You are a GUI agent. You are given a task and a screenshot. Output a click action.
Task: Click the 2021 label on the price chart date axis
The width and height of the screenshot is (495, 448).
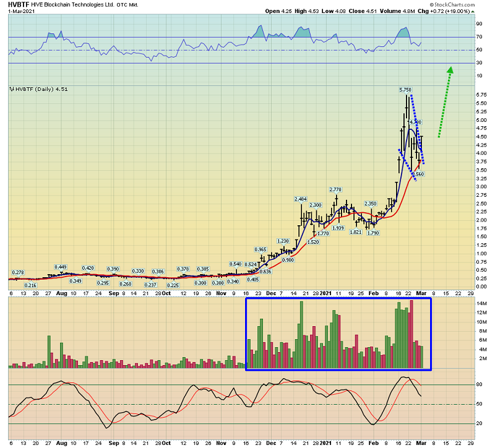pyautogui.click(x=326, y=293)
